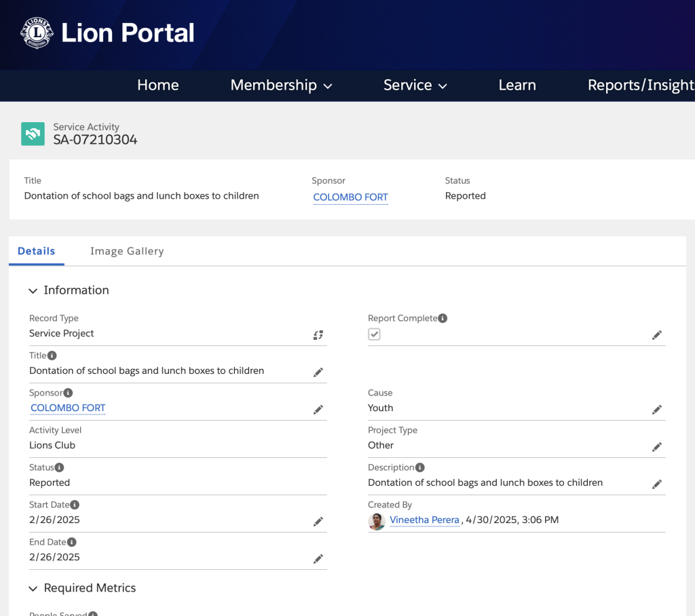Open COLOMBO FORT sponsor link in header

tap(351, 197)
